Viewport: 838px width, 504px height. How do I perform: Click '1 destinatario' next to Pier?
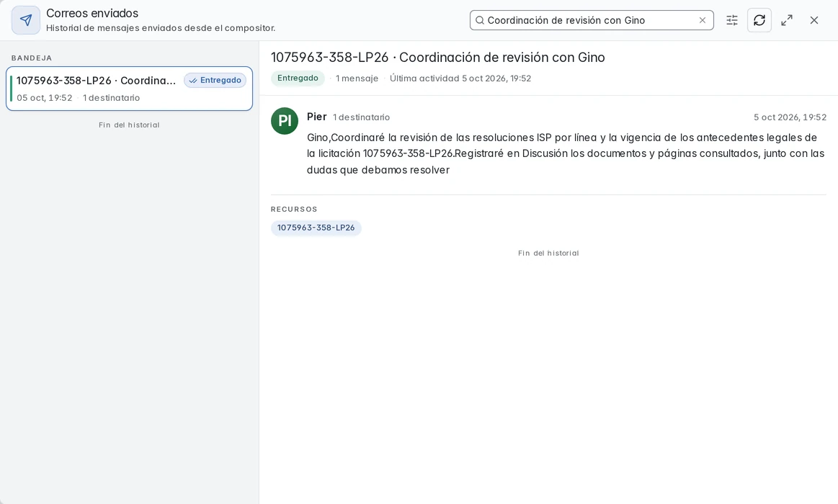tap(361, 117)
